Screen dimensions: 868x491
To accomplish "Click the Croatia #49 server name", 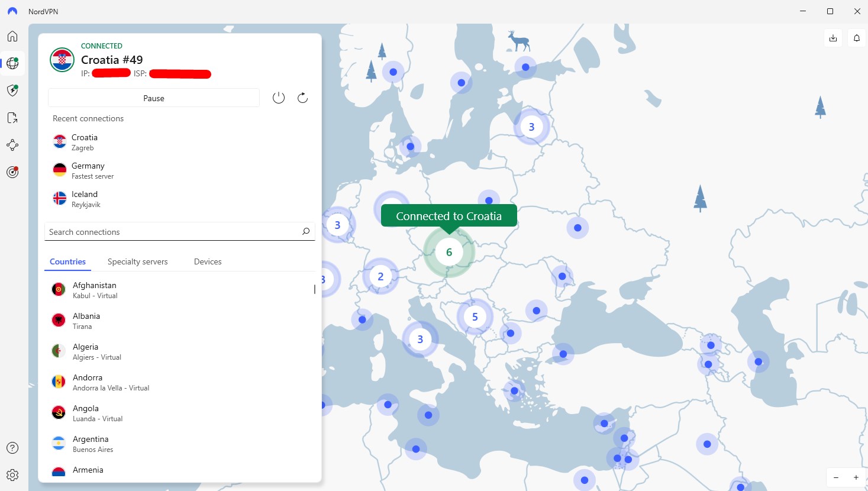I will [112, 60].
